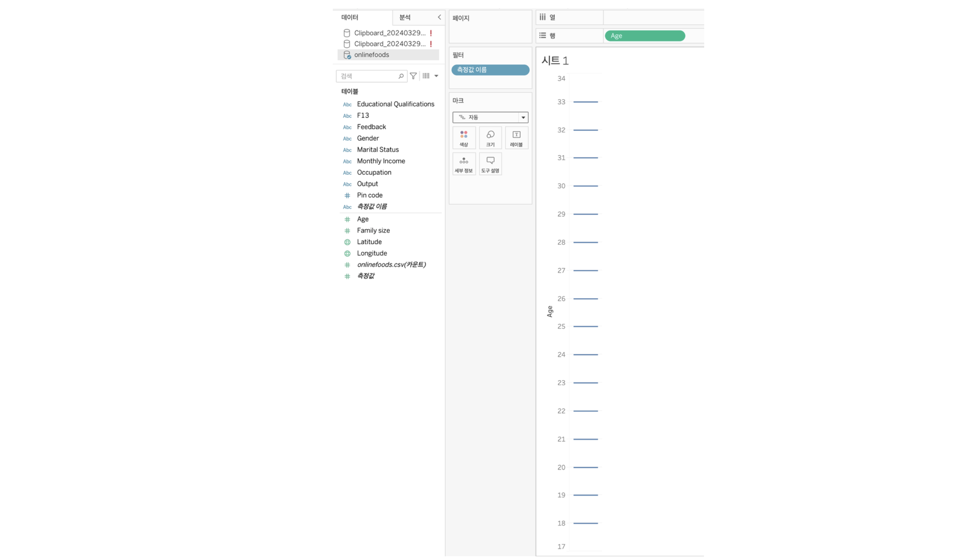Screen dimensions: 957x560
Task: Click the onlinefoods data source
Action: pyautogui.click(x=372, y=54)
